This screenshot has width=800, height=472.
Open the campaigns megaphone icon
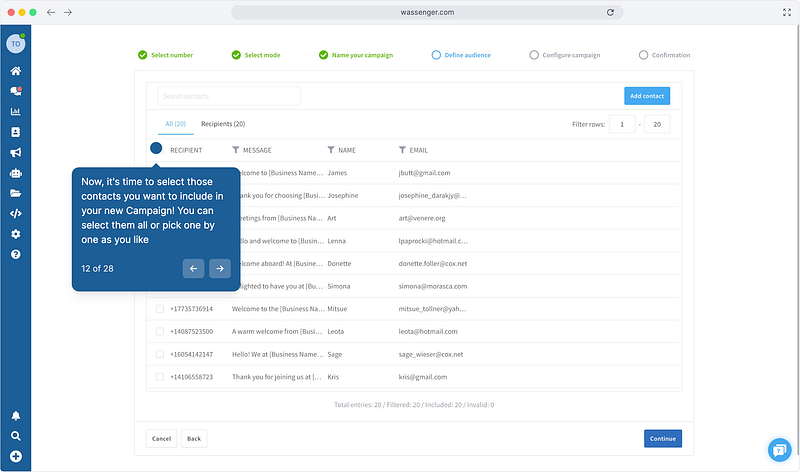tap(15, 153)
